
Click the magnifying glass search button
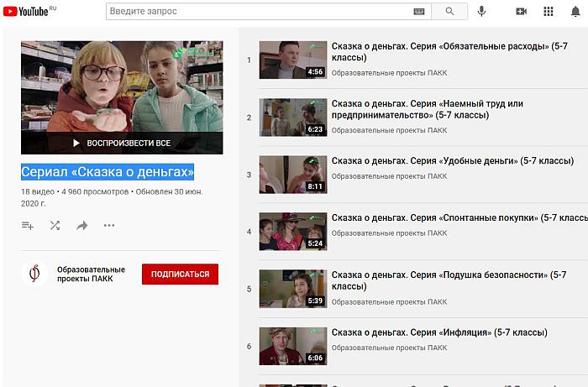coord(450,11)
